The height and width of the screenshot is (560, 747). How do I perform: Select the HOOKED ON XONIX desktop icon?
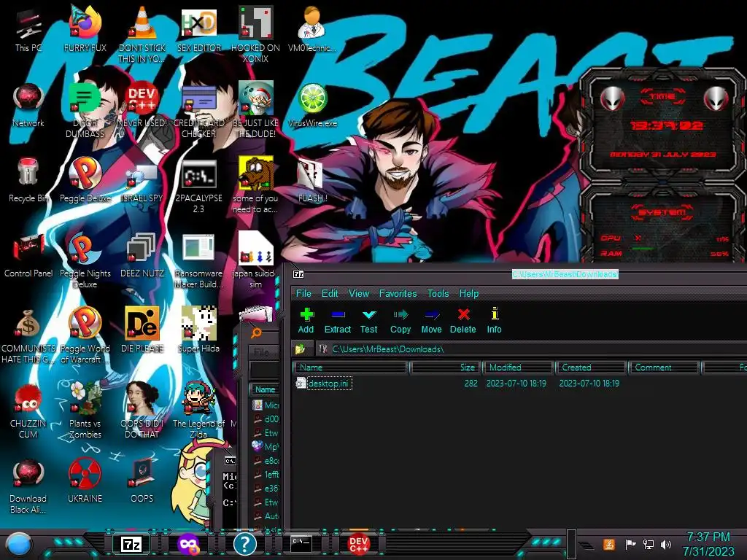[255, 34]
